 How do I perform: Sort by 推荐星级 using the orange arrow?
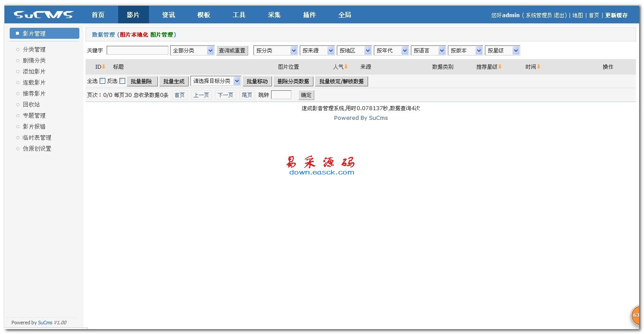tap(500, 67)
